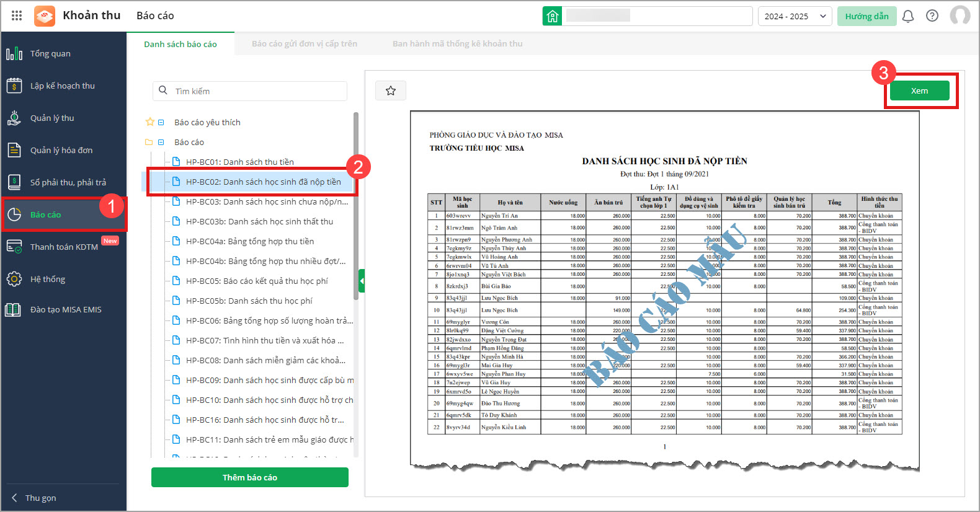Viewport: 980px width, 512px height.
Task: Open the notifications bell
Action: coord(907,16)
